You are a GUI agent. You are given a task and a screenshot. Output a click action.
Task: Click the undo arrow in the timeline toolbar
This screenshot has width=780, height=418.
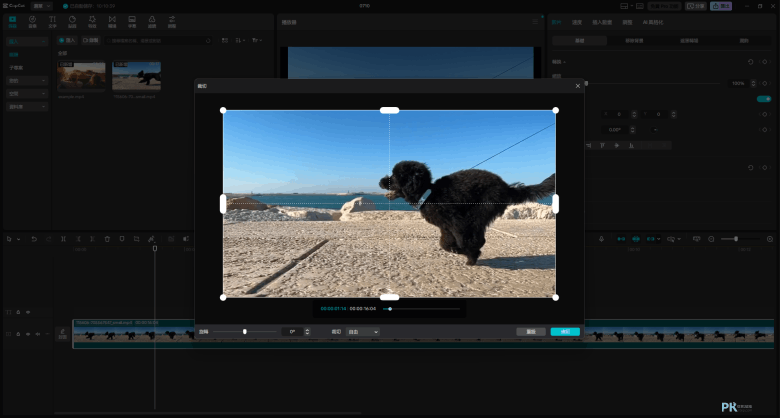pyautogui.click(x=34, y=239)
